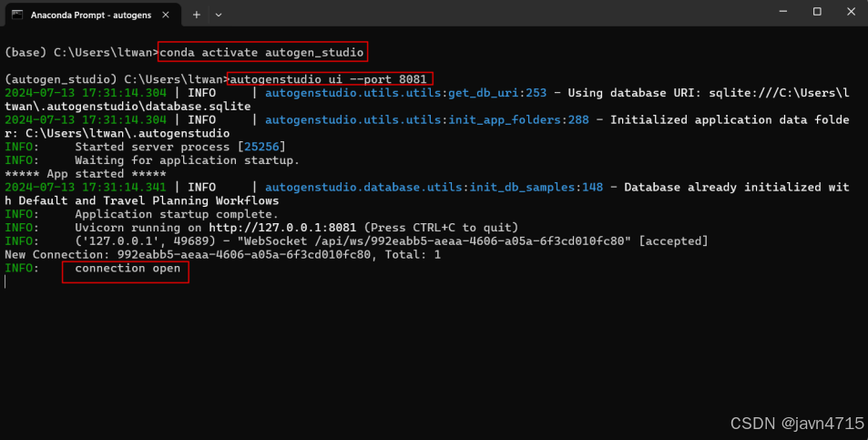Open a new terminal tab
Image resolution: width=868 pixels, height=440 pixels.
[x=197, y=15]
